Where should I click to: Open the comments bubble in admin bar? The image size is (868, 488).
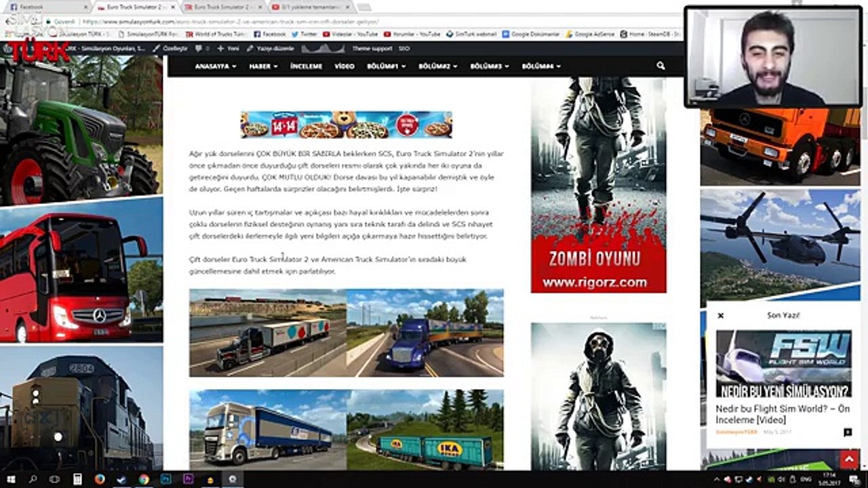(201, 49)
